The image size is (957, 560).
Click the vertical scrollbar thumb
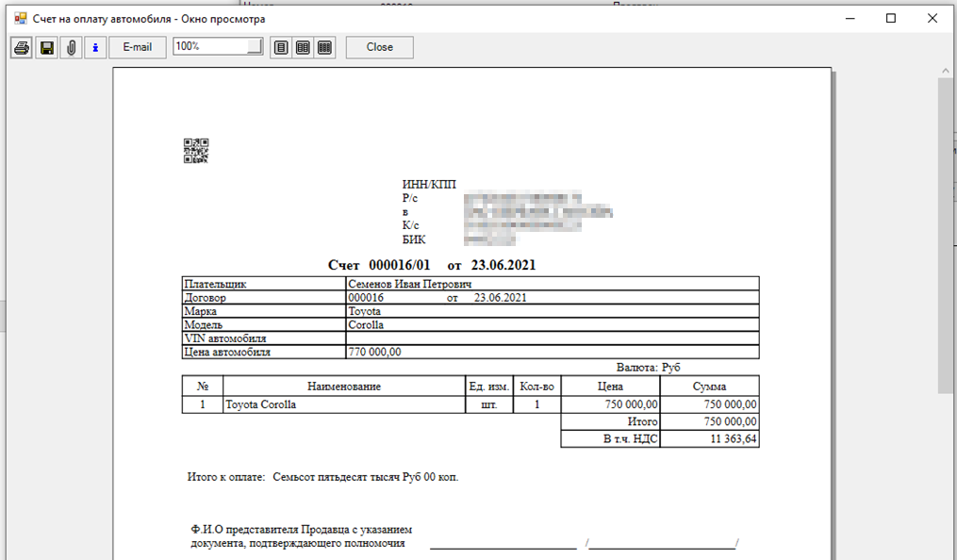click(946, 236)
